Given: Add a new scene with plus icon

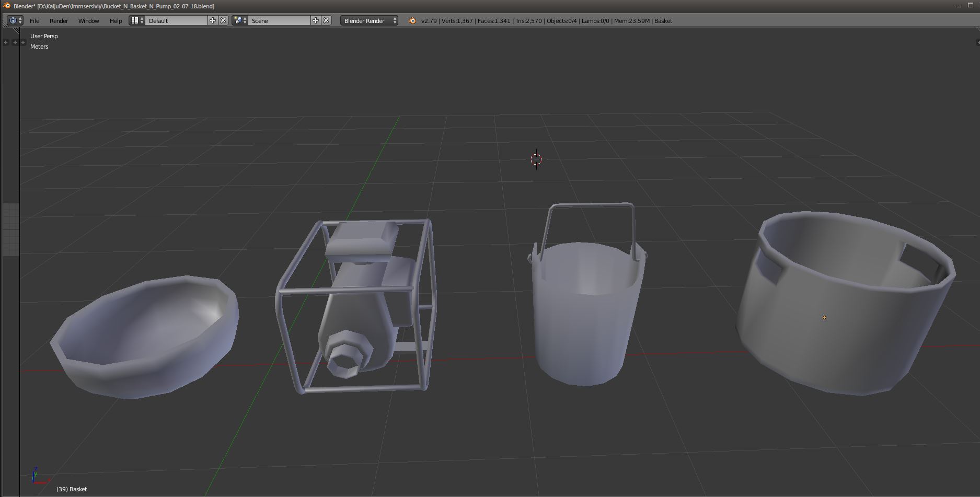Looking at the screenshot, I should click(316, 20).
